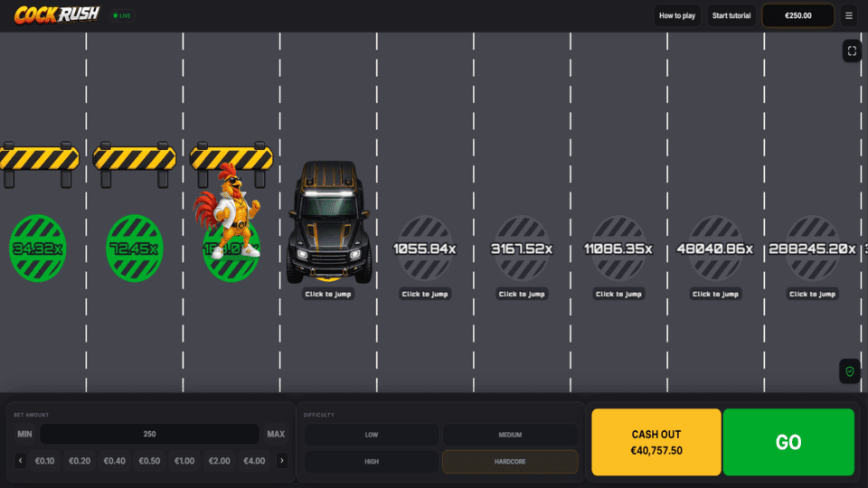
Task: Click the 11086.35x multiplier manhole
Action: [x=618, y=249]
